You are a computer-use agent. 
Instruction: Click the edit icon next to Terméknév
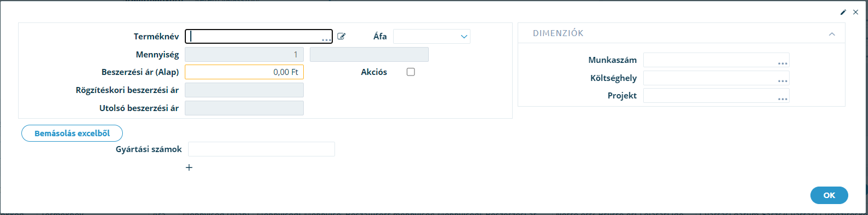tap(341, 36)
